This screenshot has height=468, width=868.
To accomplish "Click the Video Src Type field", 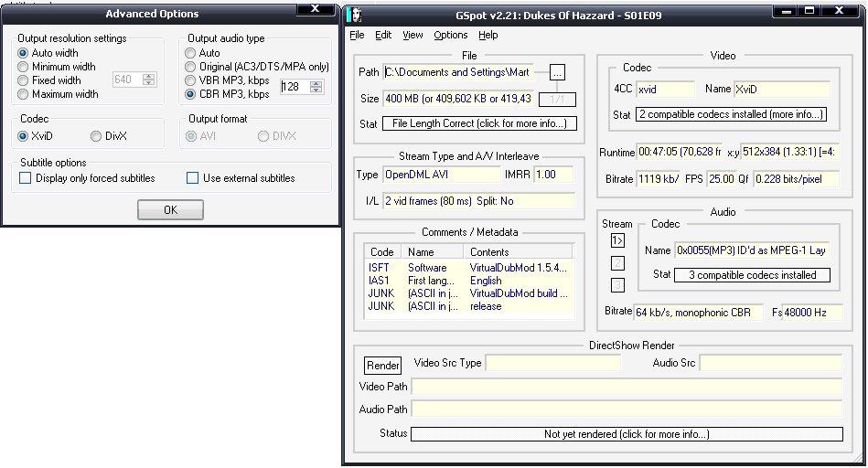I will [553, 364].
